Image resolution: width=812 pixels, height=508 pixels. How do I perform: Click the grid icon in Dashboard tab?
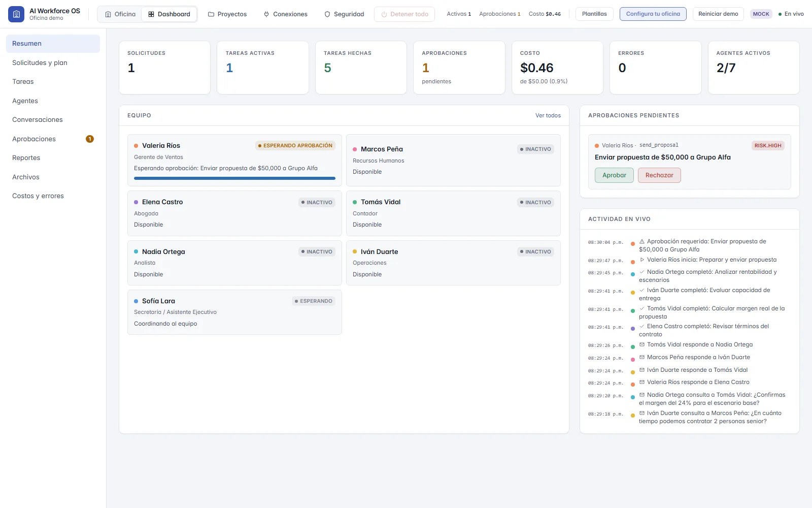point(151,14)
